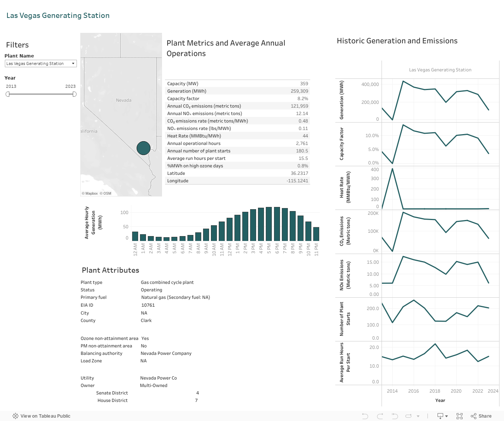Click the Gas combined cycle plant text

click(x=167, y=282)
